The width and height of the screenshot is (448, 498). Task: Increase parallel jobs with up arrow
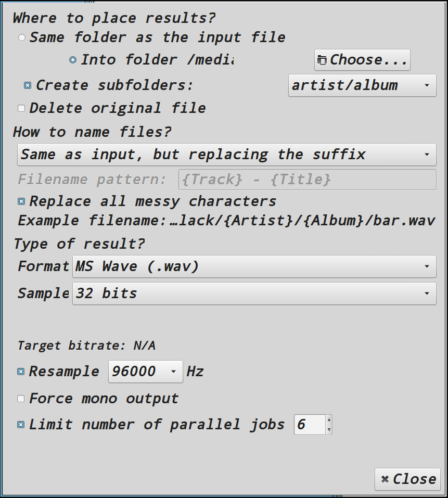point(329,420)
